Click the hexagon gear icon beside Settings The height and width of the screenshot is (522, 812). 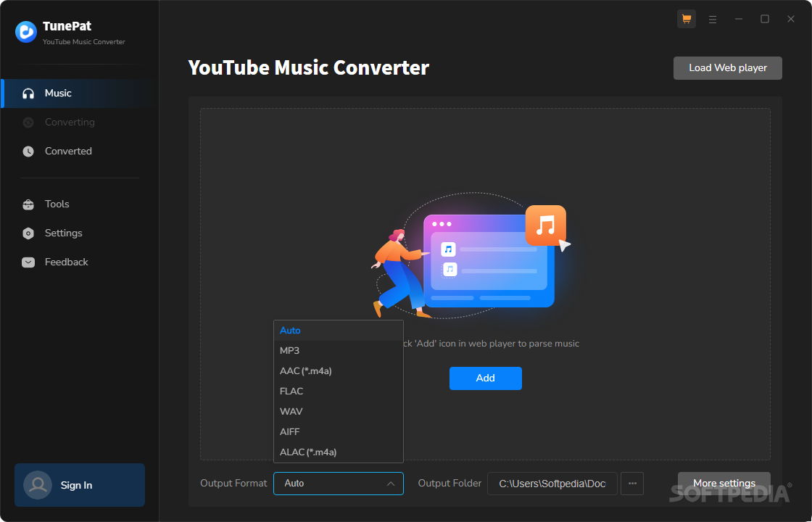28,233
